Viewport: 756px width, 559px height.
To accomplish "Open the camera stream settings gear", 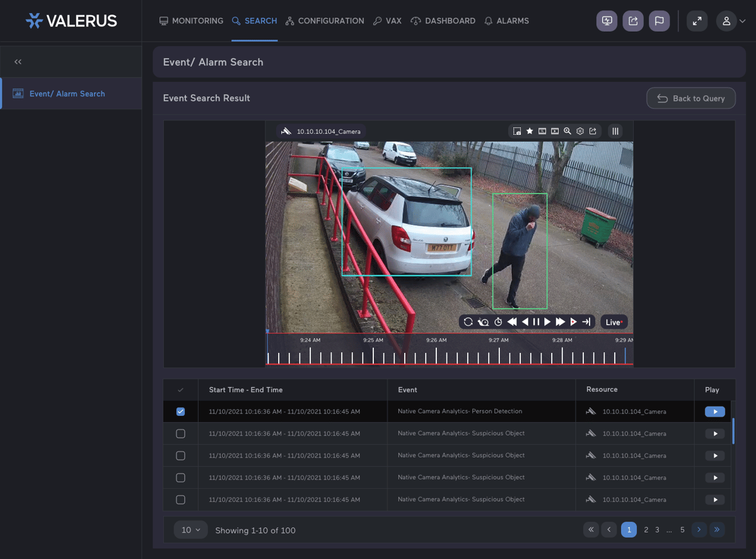I will pyautogui.click(x=580, y=131).
